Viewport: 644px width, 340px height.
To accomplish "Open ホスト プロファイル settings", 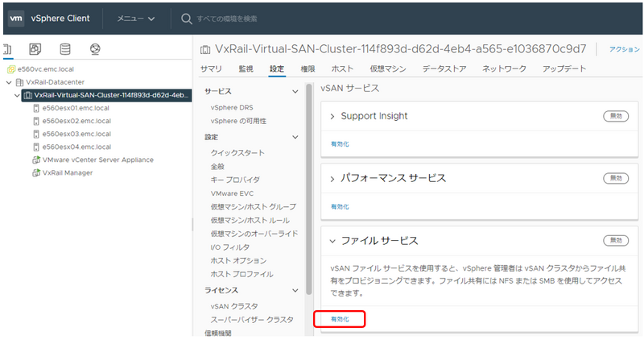I will [x=242, y=274].
